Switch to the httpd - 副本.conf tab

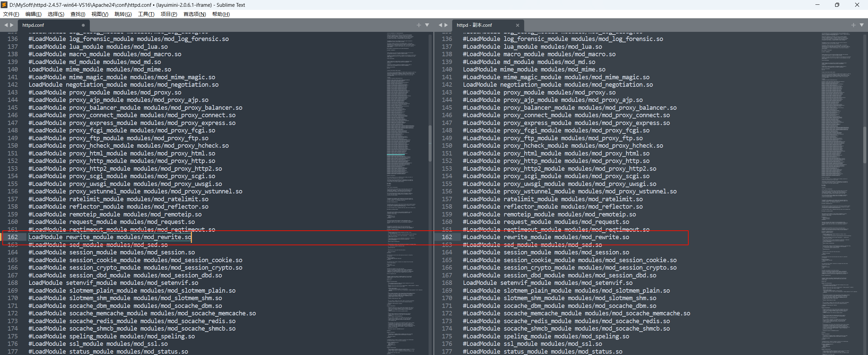click(x=488, y=25)
